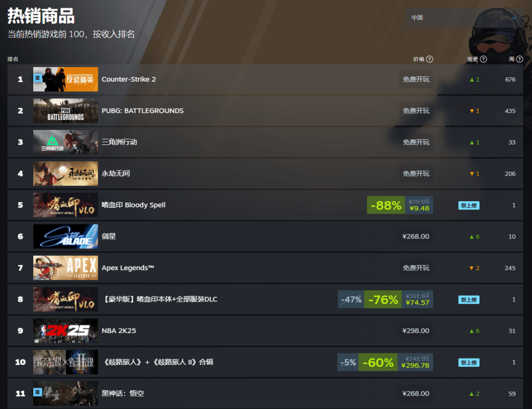Image resolution: width=532 pixels, height=409 pixels.
Task: Click the 免费开玩 button for Counter-Strike 2
Action: (416, 80)
